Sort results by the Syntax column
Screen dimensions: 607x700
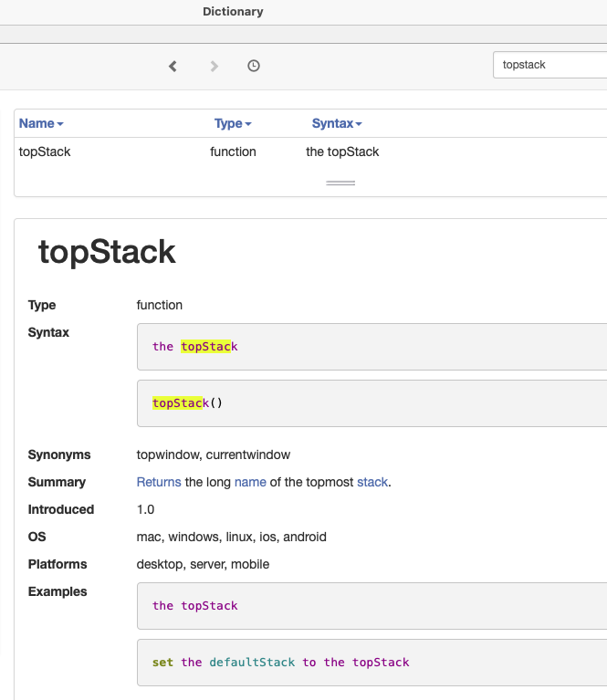[x=337, y=123]
